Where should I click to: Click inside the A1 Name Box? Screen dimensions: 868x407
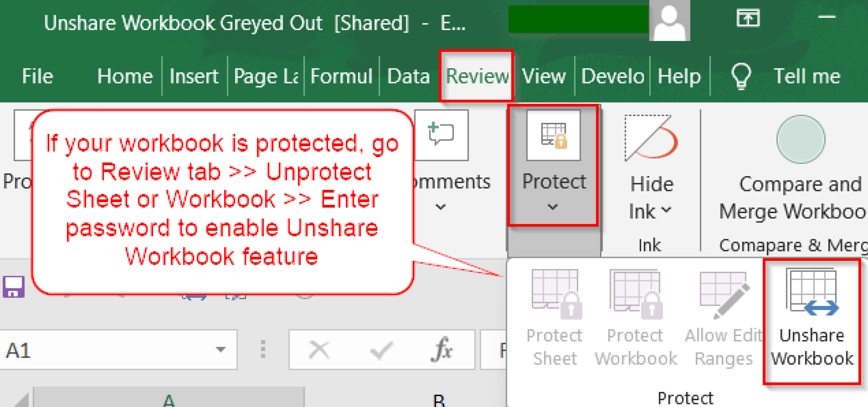click(x=85, y=349)
